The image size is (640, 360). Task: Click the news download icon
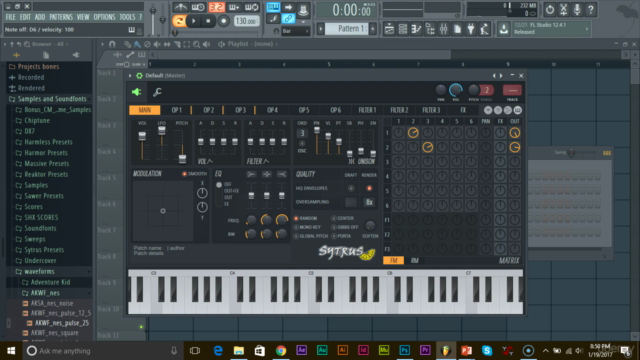click(x=504, y=29)
